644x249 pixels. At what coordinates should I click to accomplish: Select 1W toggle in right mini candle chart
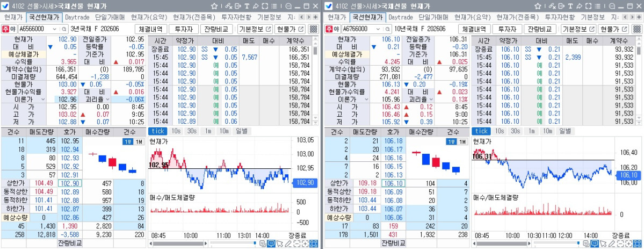(452, 141)
